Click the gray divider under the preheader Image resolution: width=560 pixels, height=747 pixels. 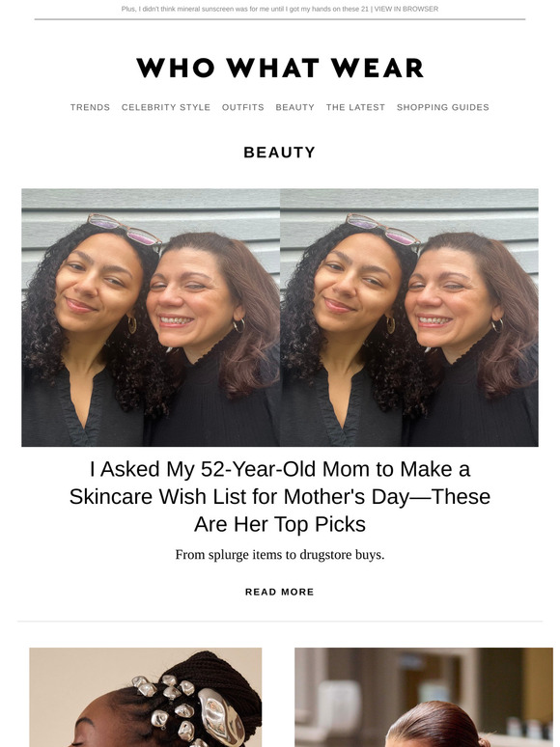tap(280, 19)
